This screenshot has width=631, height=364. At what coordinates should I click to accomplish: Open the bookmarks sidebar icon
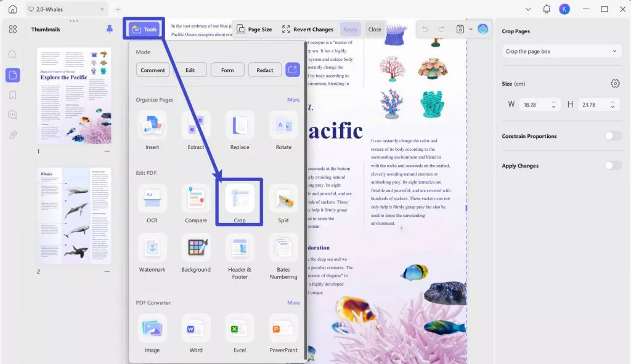point(13,95)
